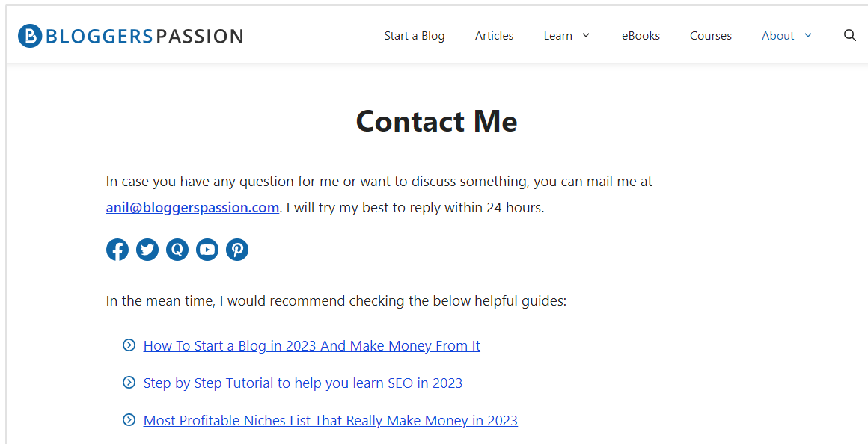868x444 pixels.
Task: Open the Courses navigation item
Action: (x=711, y=36)
